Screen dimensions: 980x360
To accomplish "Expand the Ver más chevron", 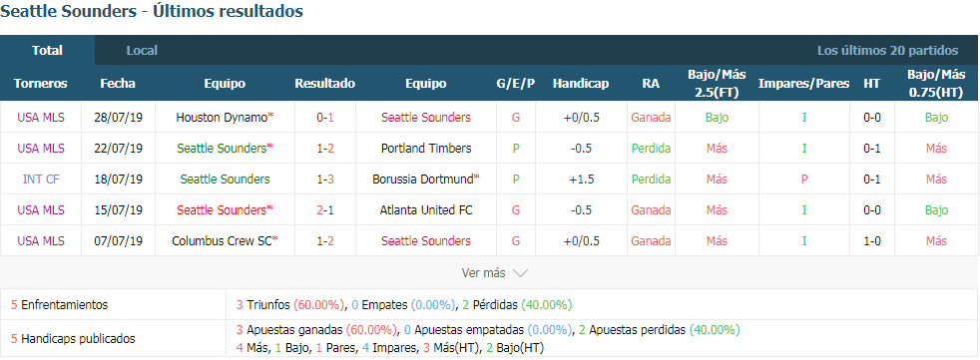I will pos(520,273).
